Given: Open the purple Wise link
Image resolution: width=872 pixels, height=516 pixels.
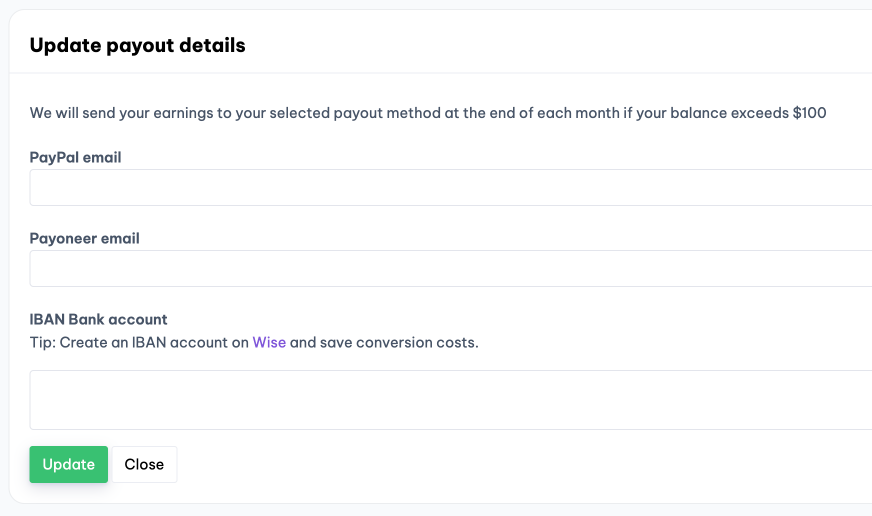Looking at the screenshot, I should point(269,342).
